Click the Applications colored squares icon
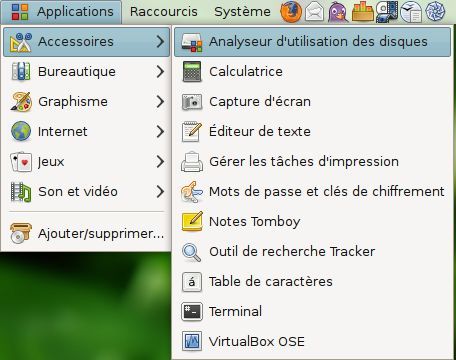456x360 pixels. tap(20, 12)
